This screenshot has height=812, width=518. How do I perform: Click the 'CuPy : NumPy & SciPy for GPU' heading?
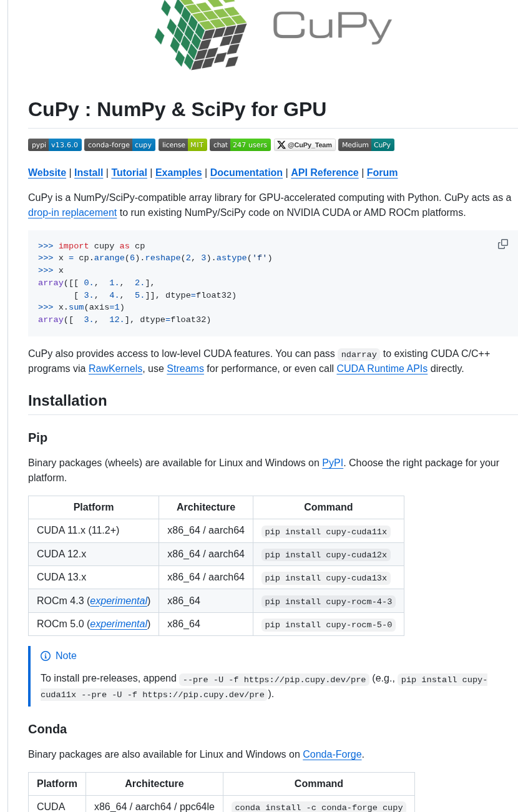(177, 109)
